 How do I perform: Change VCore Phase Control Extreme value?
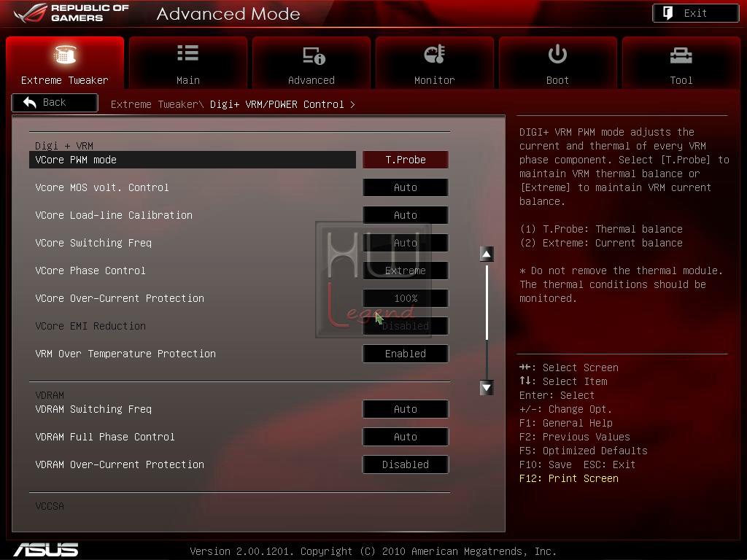tap(406, 270)
